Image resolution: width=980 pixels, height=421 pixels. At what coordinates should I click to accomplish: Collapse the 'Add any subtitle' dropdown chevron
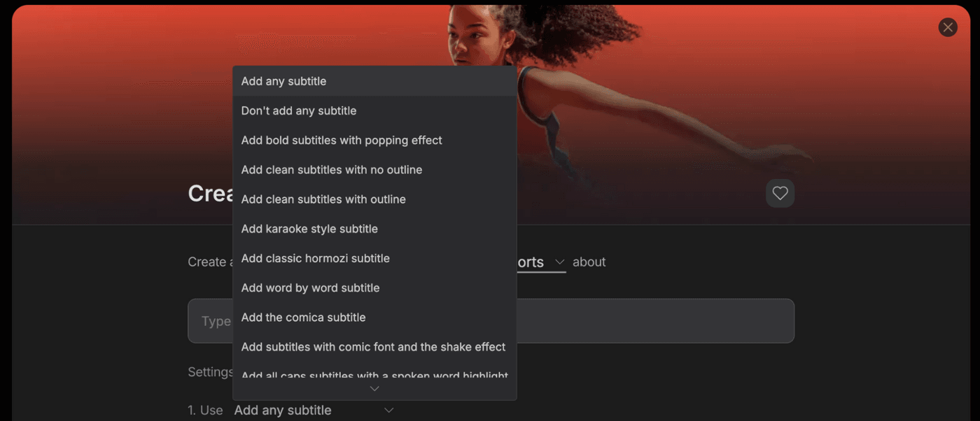click(389, 411)
